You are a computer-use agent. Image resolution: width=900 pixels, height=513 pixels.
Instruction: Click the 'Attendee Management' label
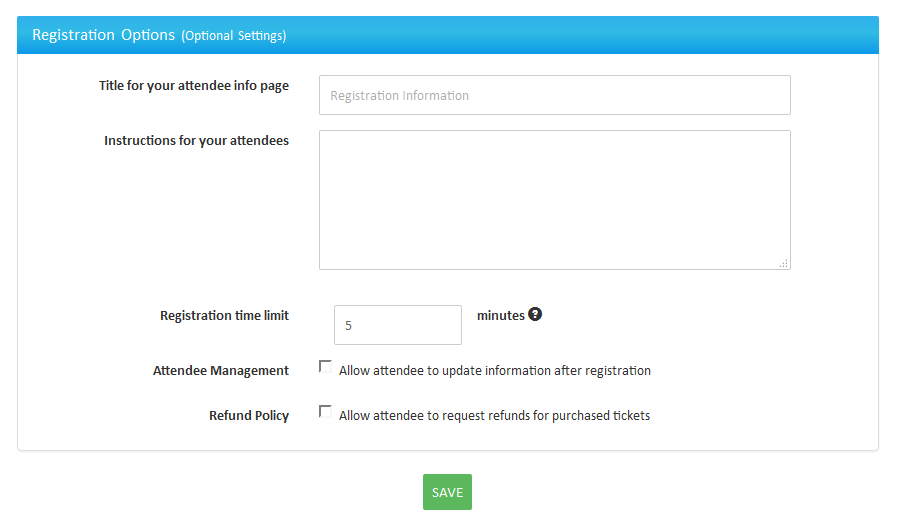click(220, 371)
